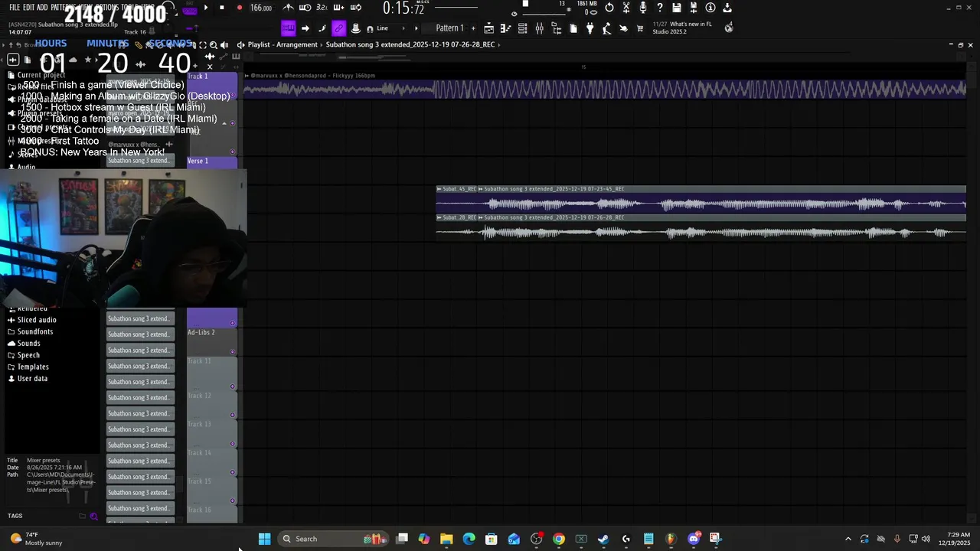The width and height of the screenshot is (980, 551).
Task: Mute Track 13 using its purple dot
Action: pyautogui.click(x=233, y=444)
